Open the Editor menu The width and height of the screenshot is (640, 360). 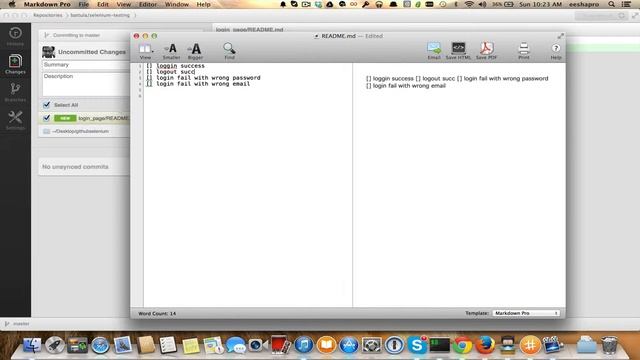tap(148, 4)
